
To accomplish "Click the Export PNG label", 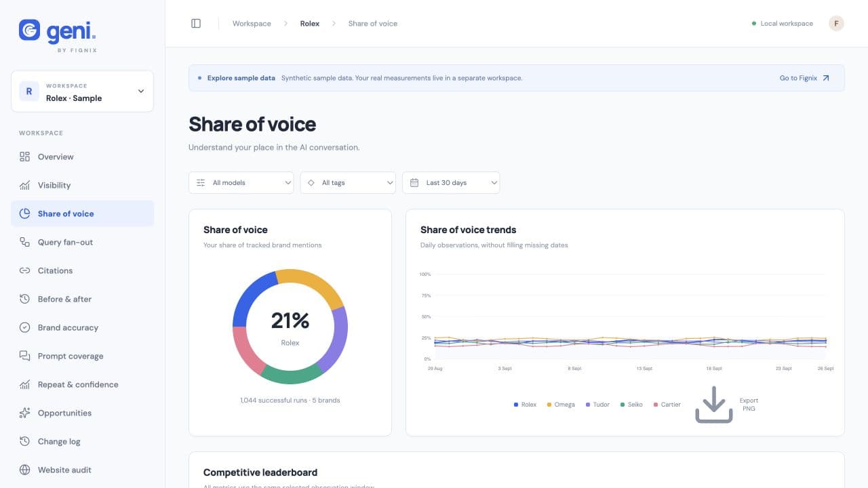I will (749, 405).
